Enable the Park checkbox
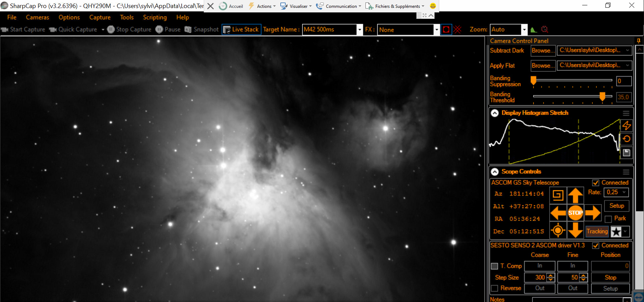Image resolution: width=644 pixels, height=302 pixels. pos(608,219)
